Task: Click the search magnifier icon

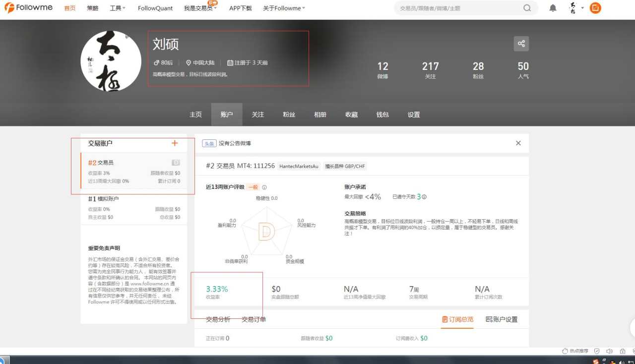Action: (527, 8)
